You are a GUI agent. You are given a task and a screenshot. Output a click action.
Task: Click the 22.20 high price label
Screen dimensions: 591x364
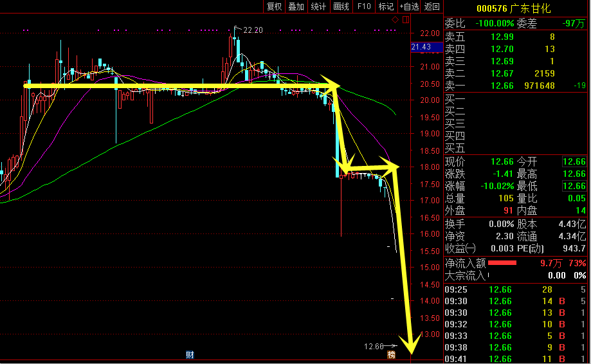point(253,30)
